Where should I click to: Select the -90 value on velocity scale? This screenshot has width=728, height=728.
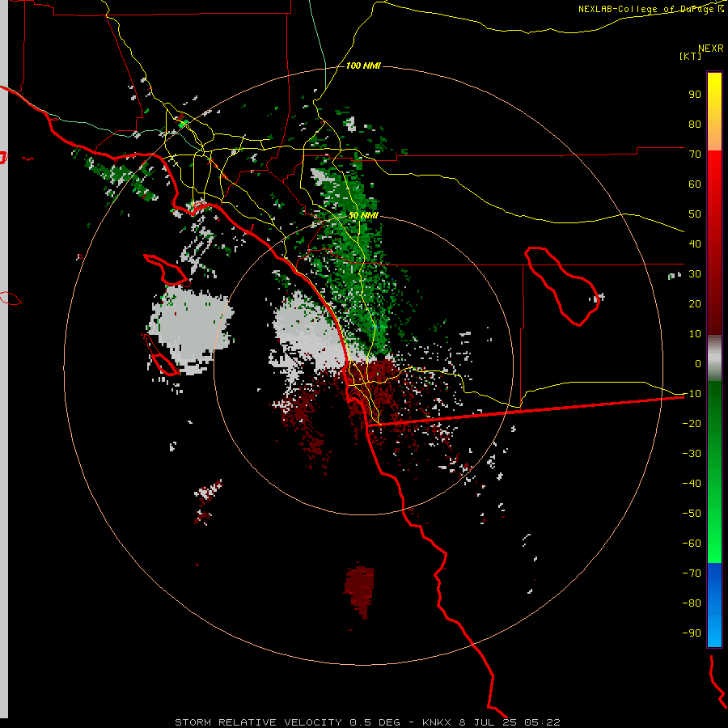[692, 633]
